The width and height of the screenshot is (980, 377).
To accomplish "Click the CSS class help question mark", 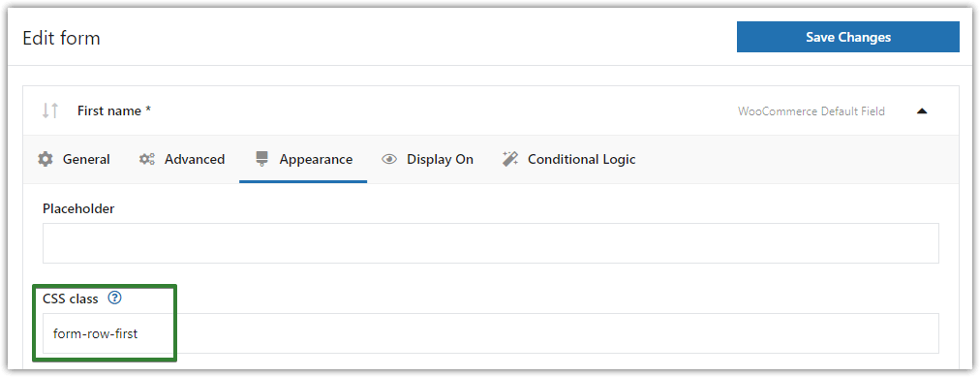I will [x=114, y=298].
